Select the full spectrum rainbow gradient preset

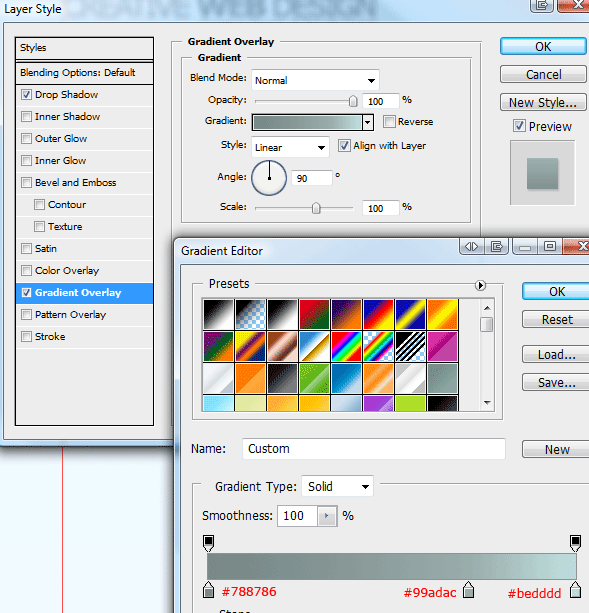(346, 346)
